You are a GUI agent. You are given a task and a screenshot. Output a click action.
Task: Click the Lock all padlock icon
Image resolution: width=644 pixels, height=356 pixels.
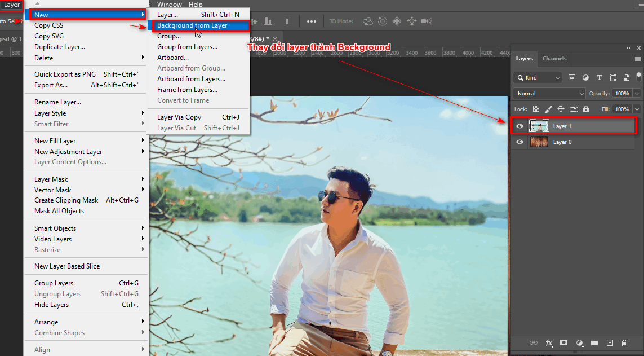[x=586, y=108]
